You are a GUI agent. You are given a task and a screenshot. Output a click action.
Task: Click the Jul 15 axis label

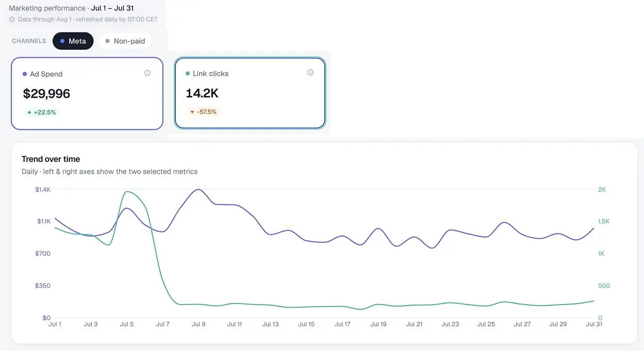[306, 324]
